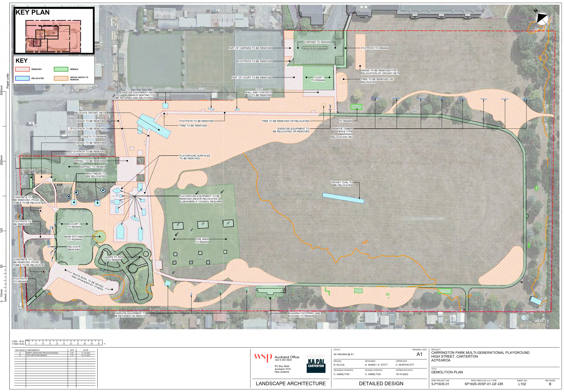Screen dimensions: 564x392
Task: Click the orange grass areas legend swatch
Action: [x=61, y=78]
